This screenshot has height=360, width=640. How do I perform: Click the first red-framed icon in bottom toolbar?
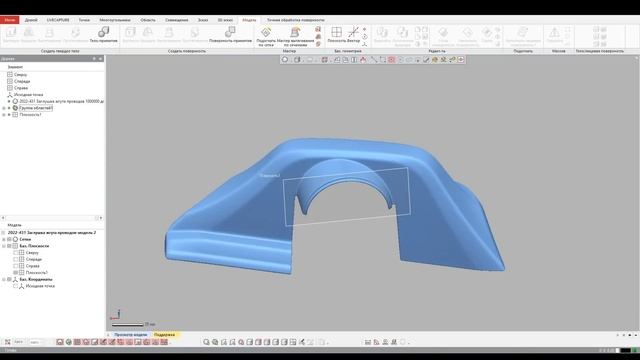click(60, 342)
